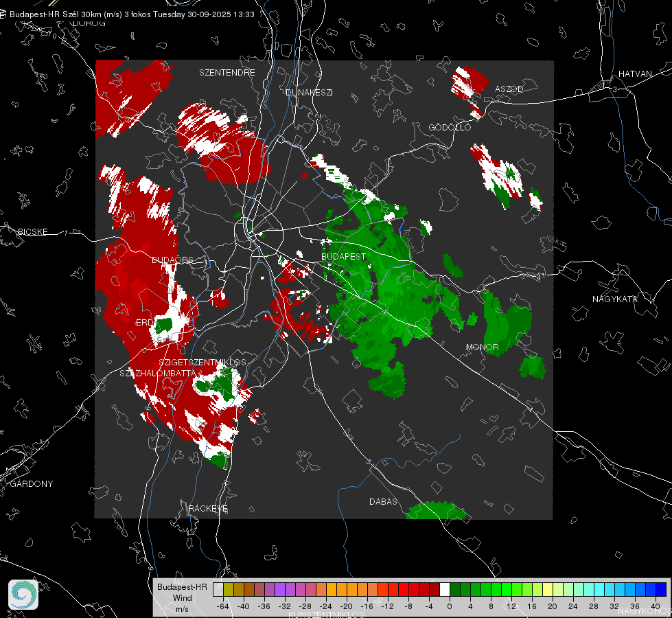Click the BUDAÖRS city label
This screenshot has width=672, height=618.
click(x=172, y=260)
